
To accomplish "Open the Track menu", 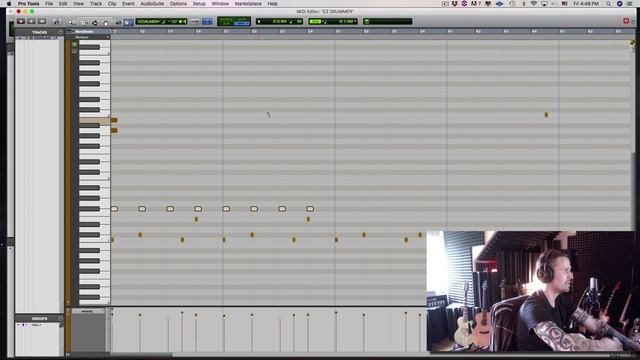I will [x=96, y=4].
